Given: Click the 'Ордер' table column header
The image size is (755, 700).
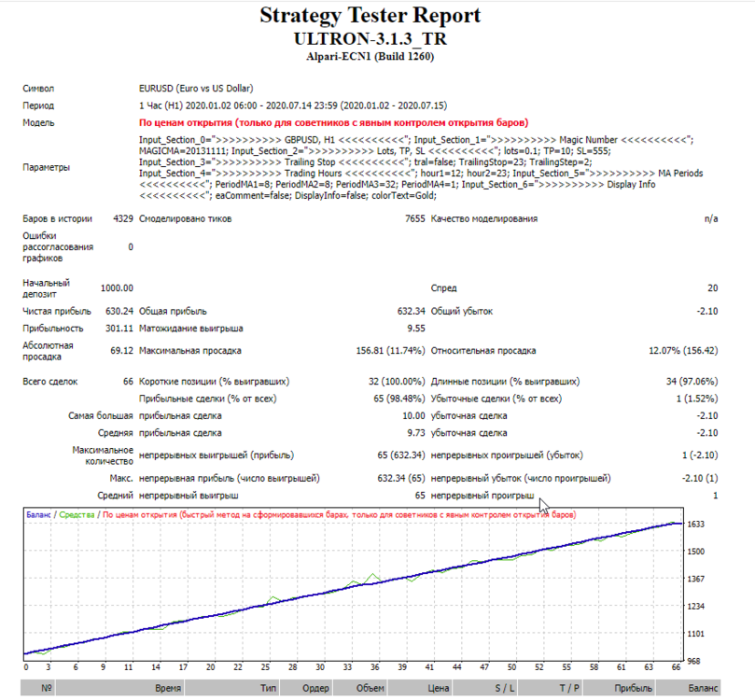Looking at the screenshot, I should (x=315, y=689).
